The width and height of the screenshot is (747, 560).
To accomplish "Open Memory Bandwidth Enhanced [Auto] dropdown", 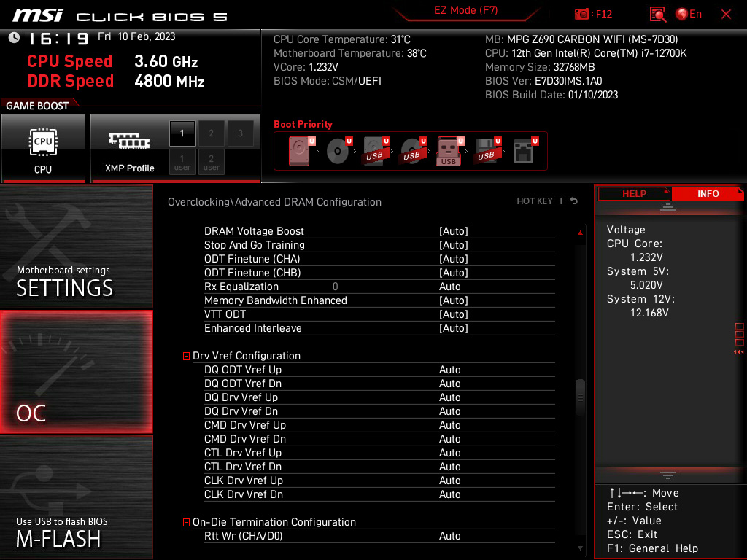I will pos(454,300).
